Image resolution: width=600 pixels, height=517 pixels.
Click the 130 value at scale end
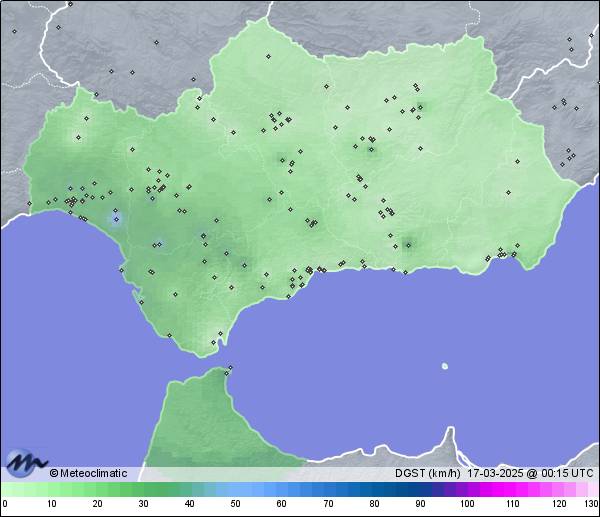pos(591,504)
